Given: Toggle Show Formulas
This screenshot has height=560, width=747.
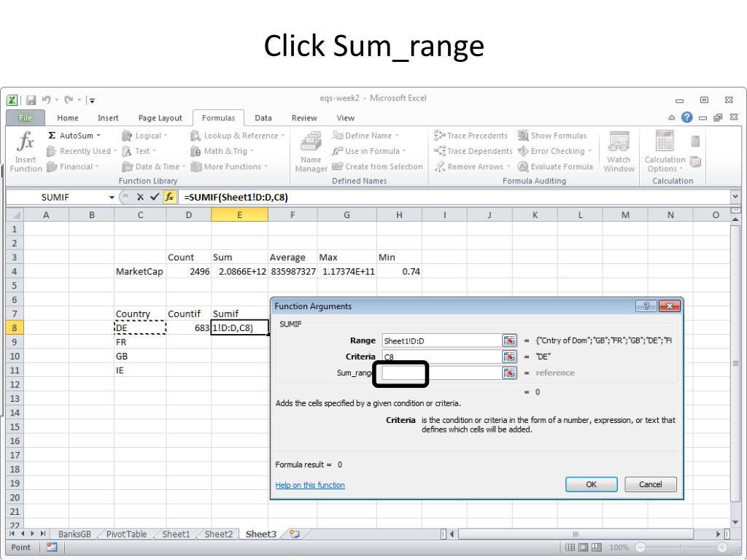Looking at the screenshot, I should [x=552, y=136].
